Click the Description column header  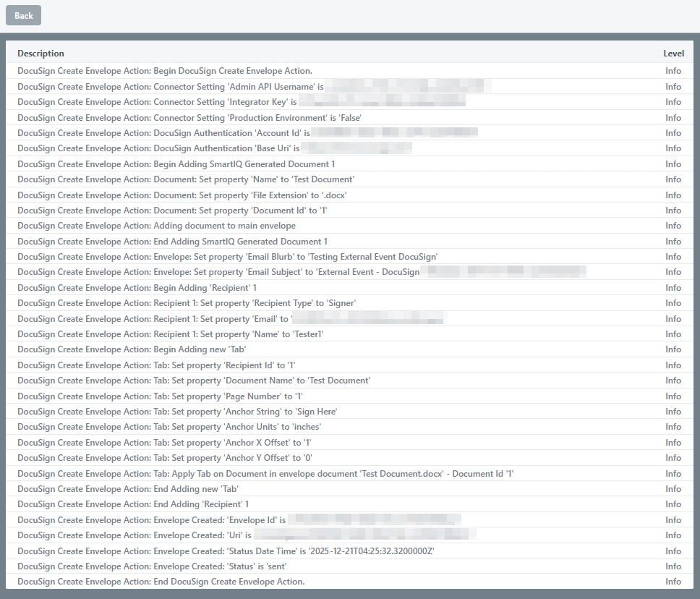tap(40, 53)
